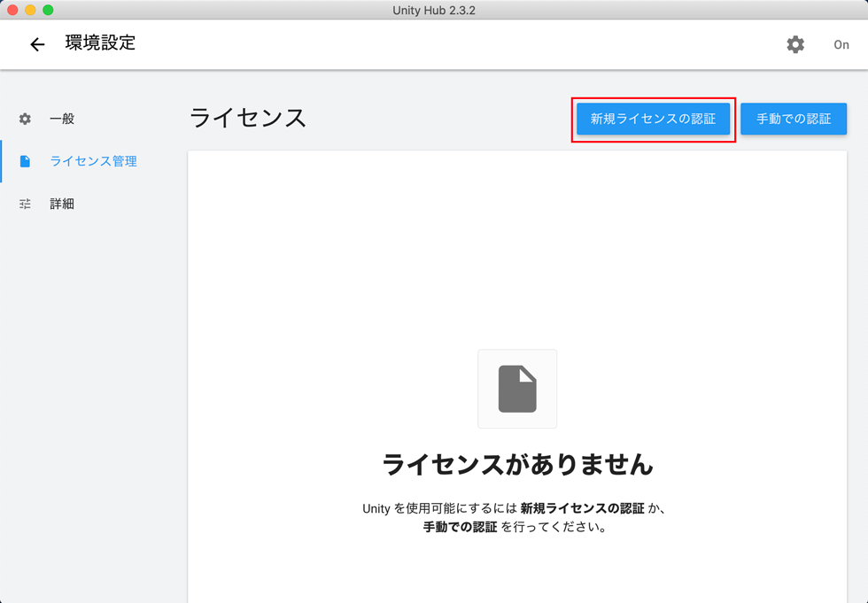The height and width of the screenshot is (603, 868).
Task: Click the green zoom button in window controls
Action: pos(47,11)
